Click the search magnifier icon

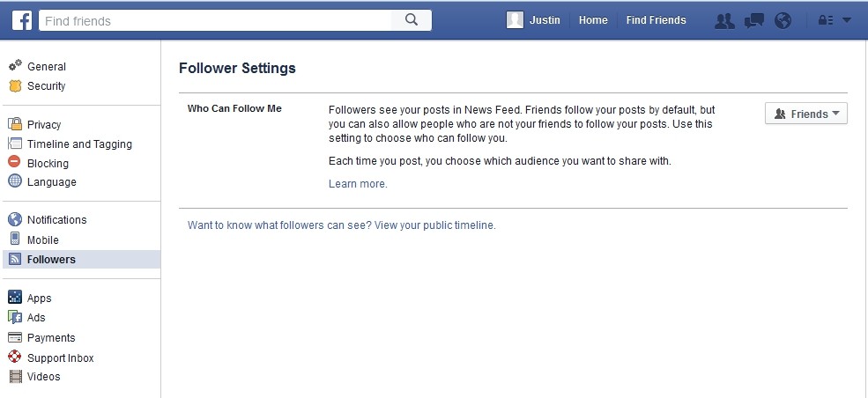pyautogui.click(x=412, y=20)
